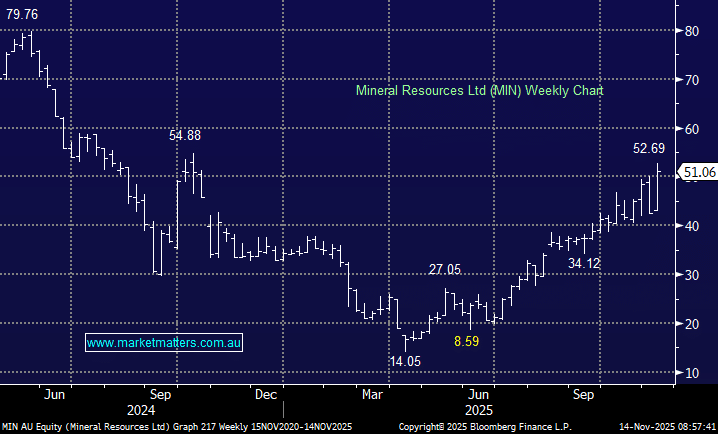Click the 80 level on price axis
This screenshot has height=434, width=718.
[x=691, y=31]
